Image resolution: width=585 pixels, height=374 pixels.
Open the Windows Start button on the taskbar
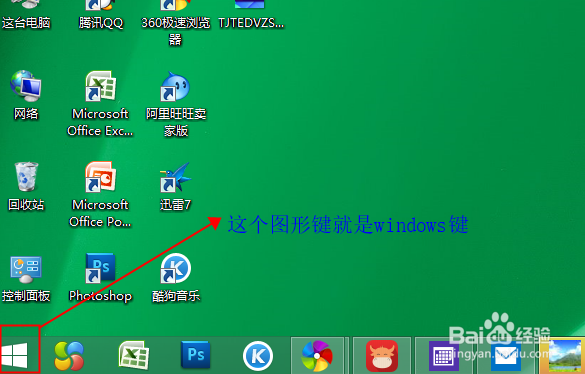15,355
